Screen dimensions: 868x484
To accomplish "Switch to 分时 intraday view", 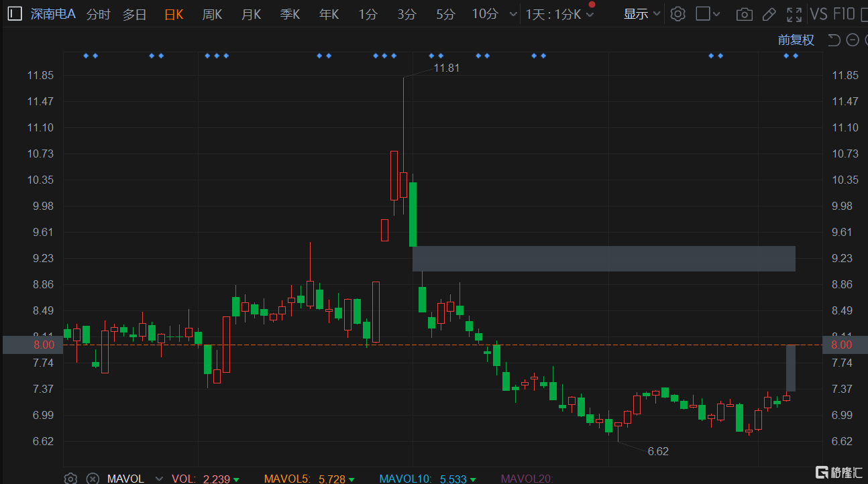I will coord(99,14).
